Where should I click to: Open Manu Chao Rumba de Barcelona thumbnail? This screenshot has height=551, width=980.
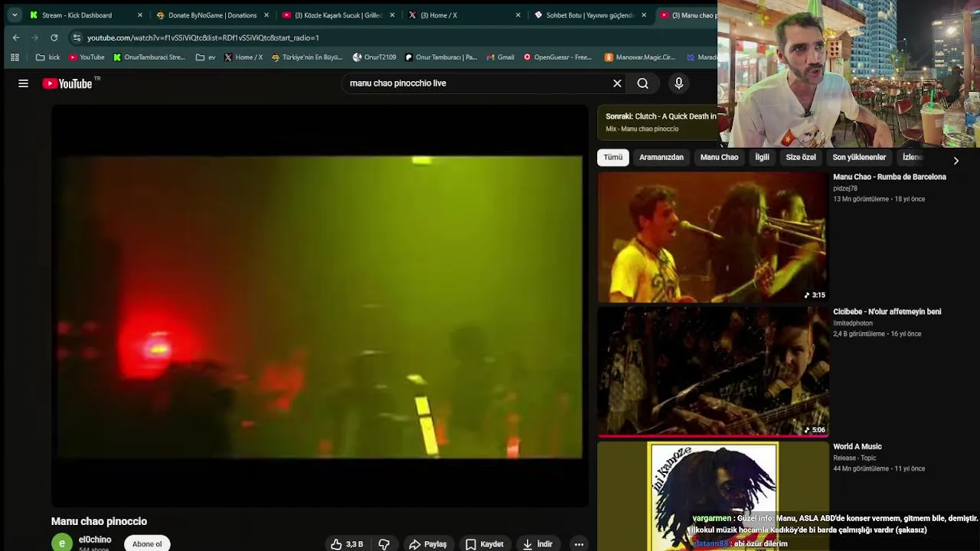click(712, 237)
